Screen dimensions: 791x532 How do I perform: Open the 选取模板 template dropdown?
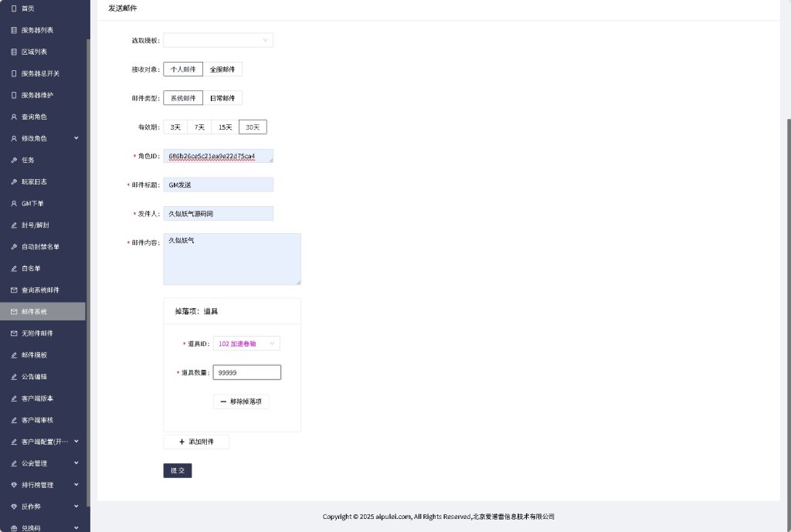pos(219,39)
